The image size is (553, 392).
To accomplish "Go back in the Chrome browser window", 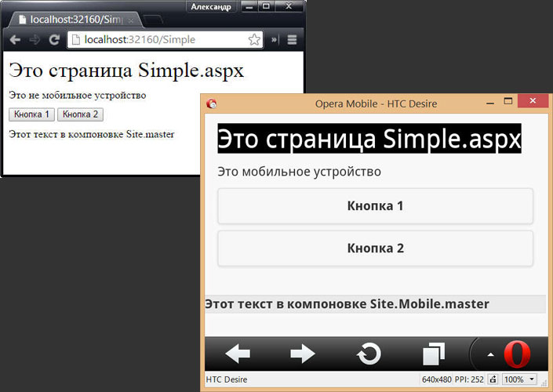I will click(15, 40).
